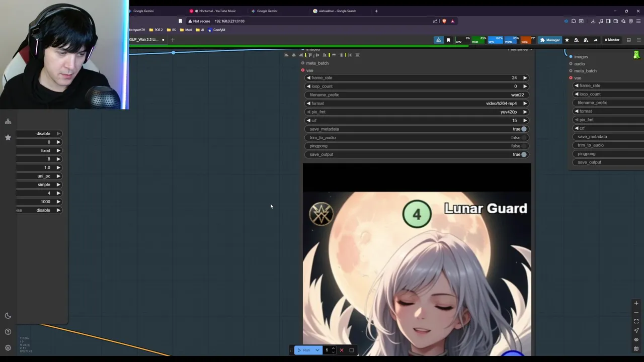644x362 pixels.
Task: Click the filename_prefix wan22 field
Action: 417,95
